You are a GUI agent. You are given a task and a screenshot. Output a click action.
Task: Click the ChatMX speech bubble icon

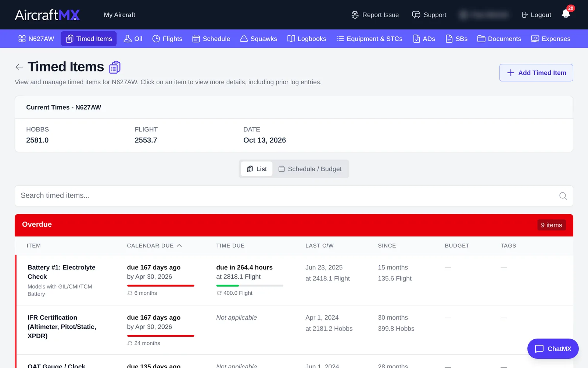[539, 349]
